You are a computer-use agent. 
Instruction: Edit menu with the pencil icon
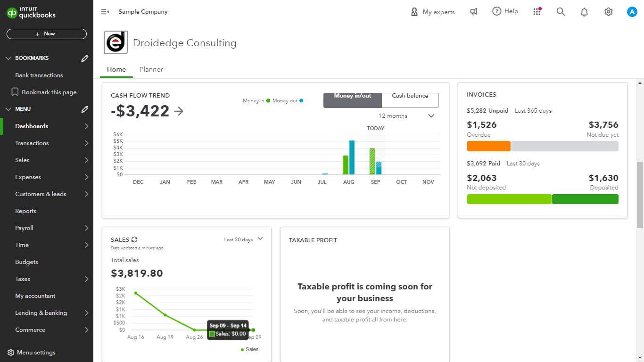pos(85,109)
